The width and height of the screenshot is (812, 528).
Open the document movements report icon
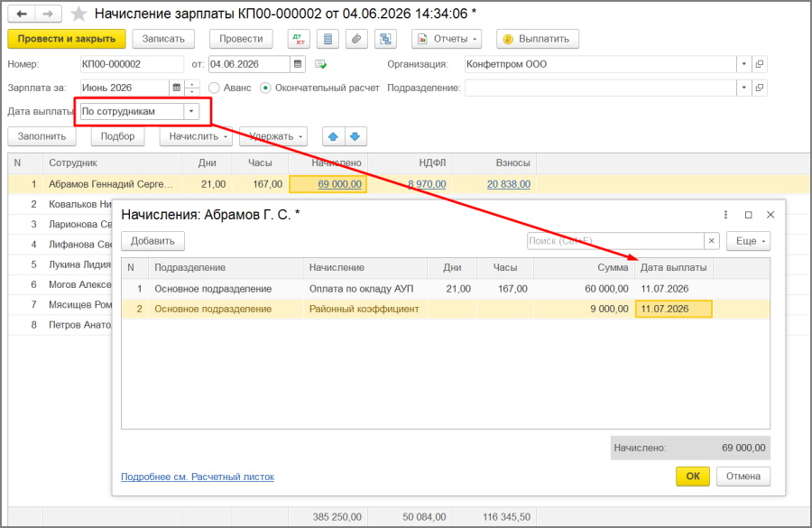tap(328, 39)
